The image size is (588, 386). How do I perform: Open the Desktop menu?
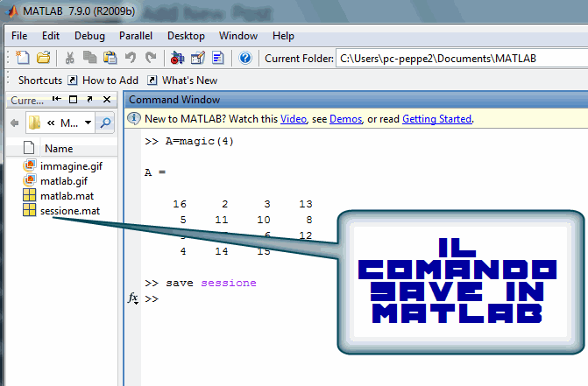pos(186,36)
